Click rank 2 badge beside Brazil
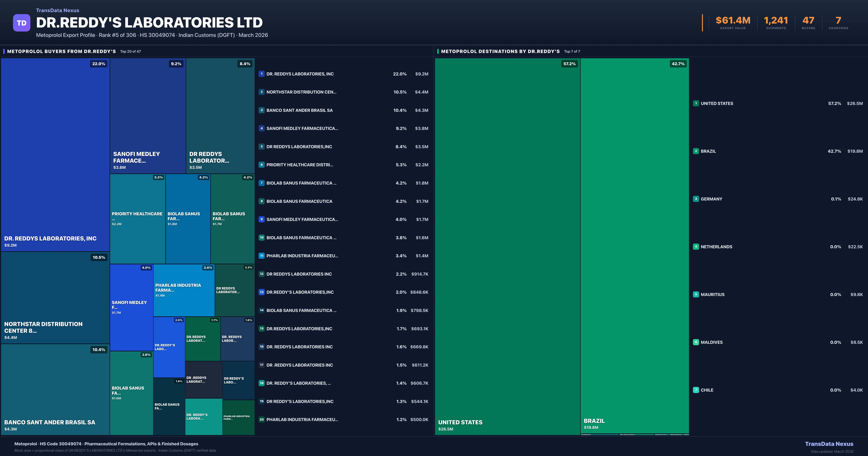 [x=696, y=151]
